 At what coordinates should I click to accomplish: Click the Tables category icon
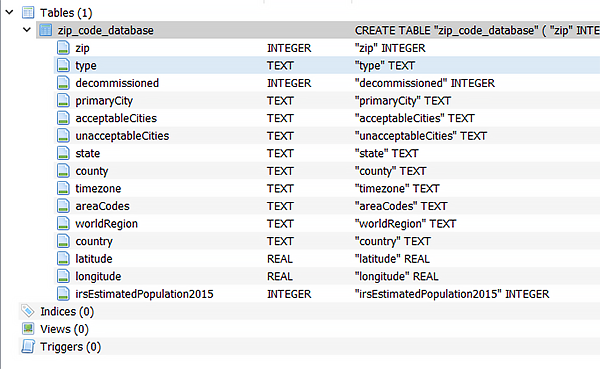(x=28, y=13)
